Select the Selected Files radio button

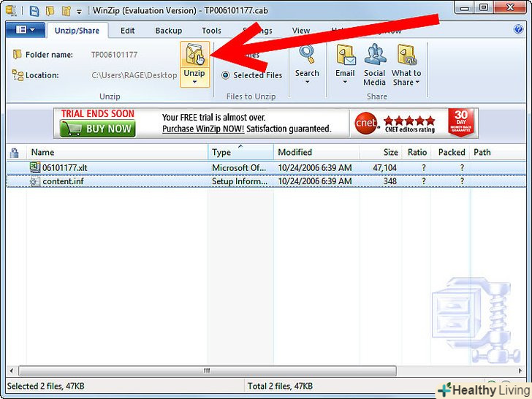226,75
